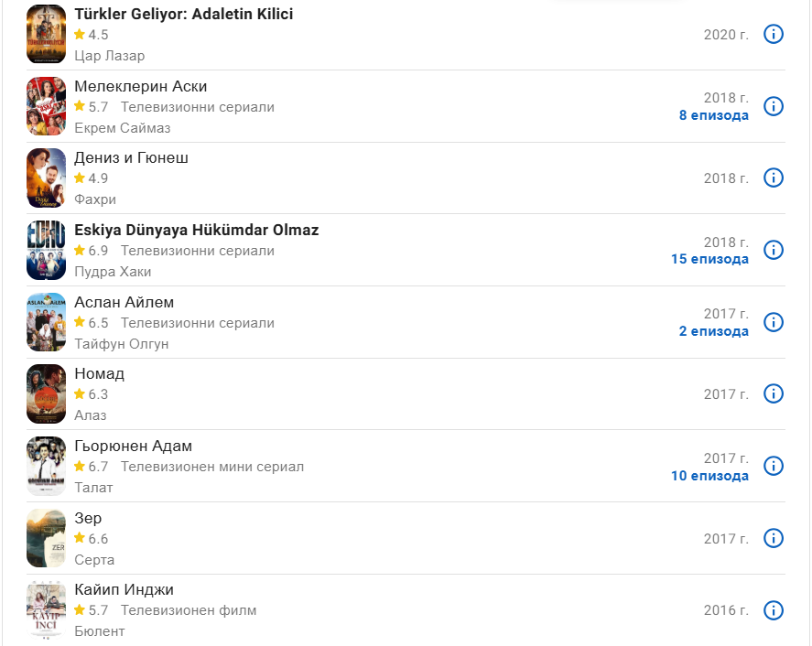
Task: Expand 8 епизода for Мелеклерин Аски
Action: (x=713, y=115)
